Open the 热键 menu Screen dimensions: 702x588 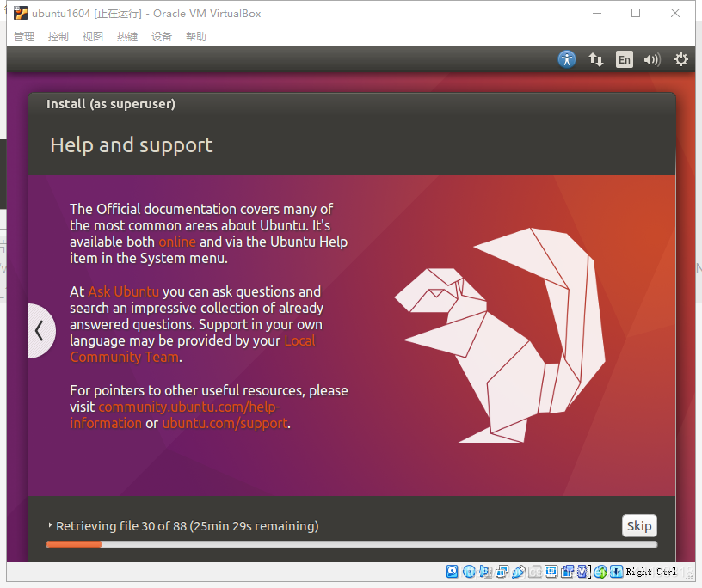pos(127,36)
